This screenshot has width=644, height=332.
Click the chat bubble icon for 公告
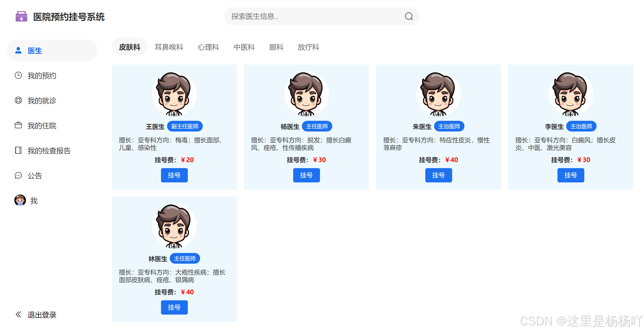tap(18, 175)
